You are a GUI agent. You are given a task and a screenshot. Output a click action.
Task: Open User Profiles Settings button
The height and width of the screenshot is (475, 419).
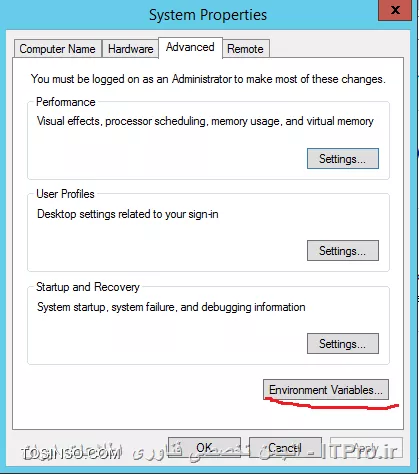(343, 251)
